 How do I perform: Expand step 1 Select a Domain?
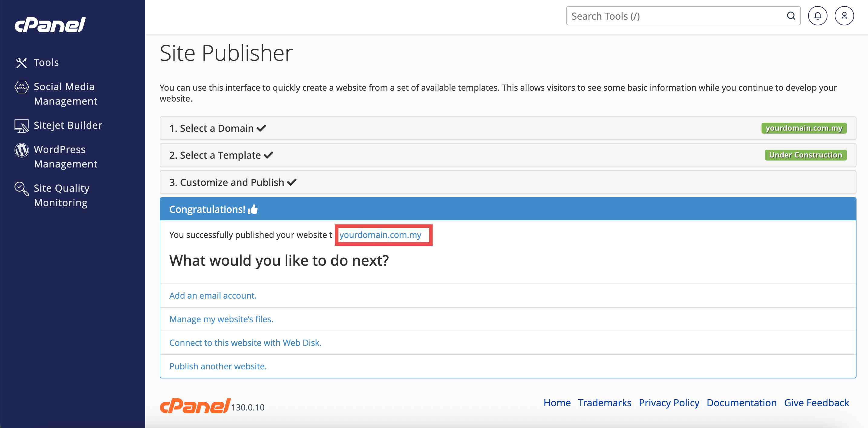coord(508,128)
